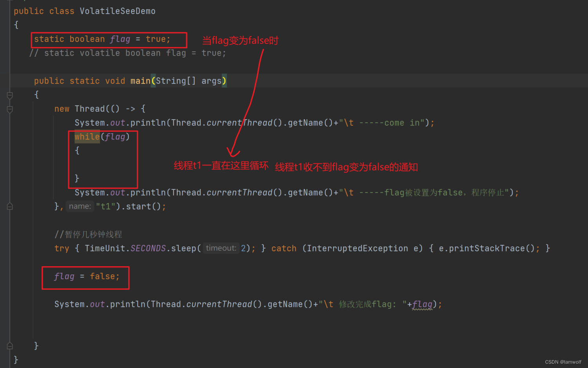The width and height of the screenshot is (588, 368).
Task: Click the 'flag = false;' assignment
Action: pos(87,276)
